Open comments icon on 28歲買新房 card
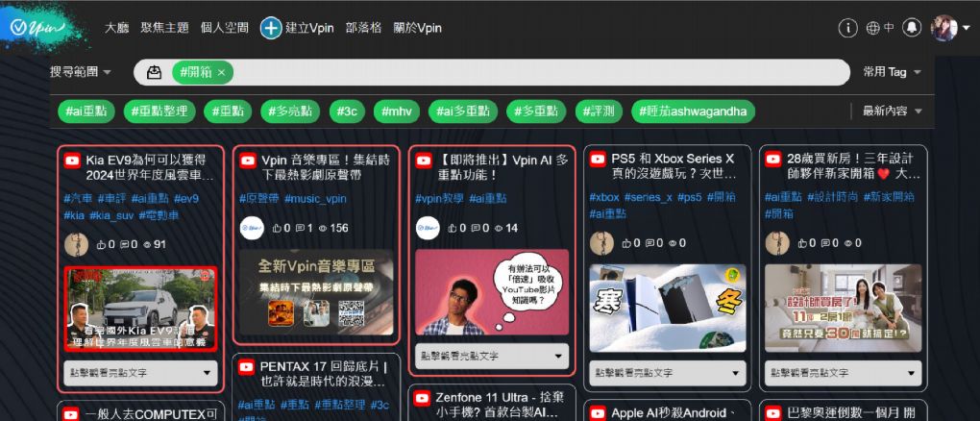980x421 pixels. (x=825, y=243)
